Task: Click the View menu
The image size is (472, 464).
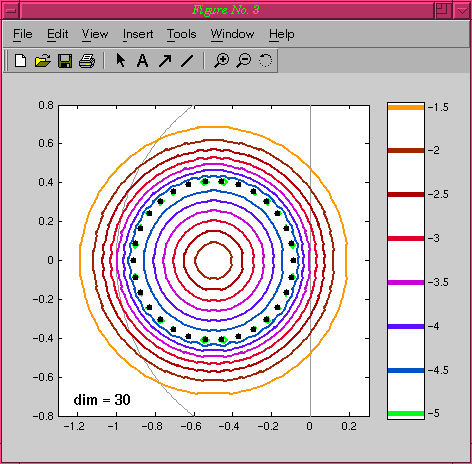Action: pos(95,34)
